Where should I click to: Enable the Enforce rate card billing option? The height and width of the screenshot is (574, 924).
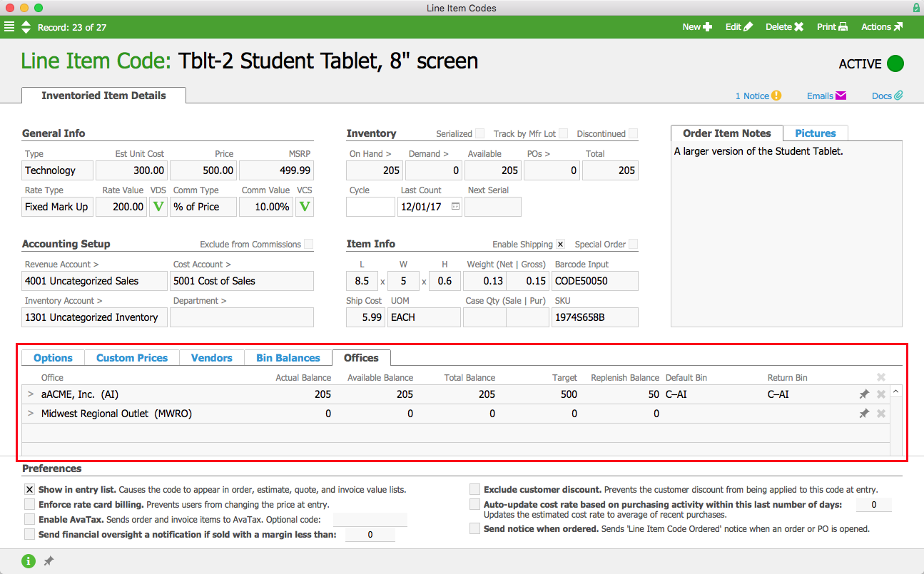click(29, 504)
